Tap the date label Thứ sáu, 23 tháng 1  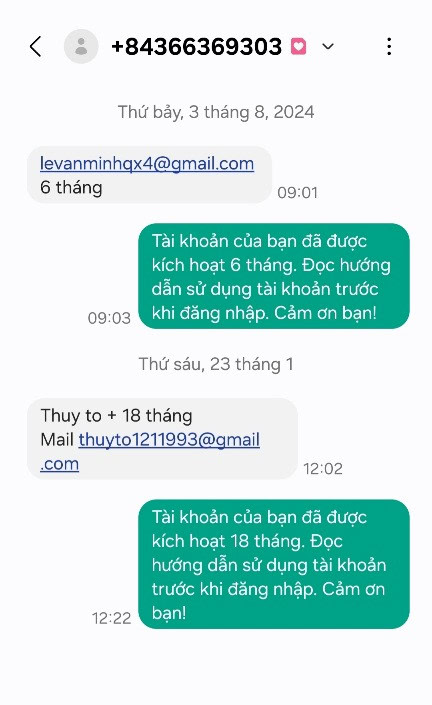(x=216, y=364)
